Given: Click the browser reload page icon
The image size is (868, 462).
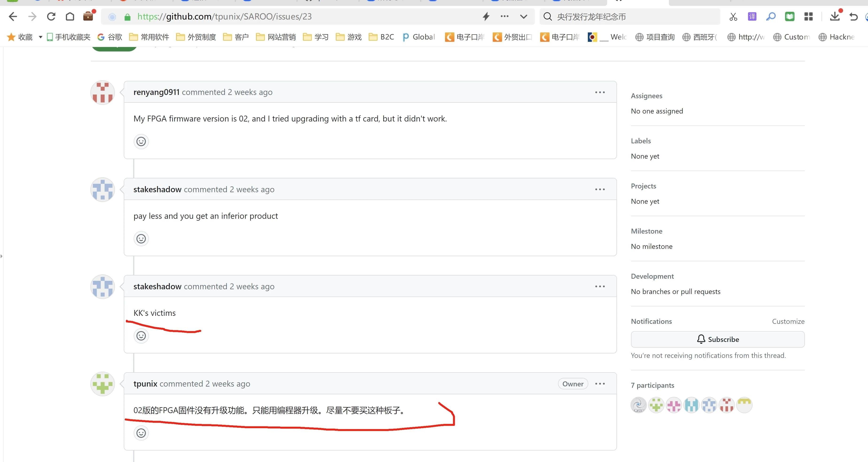Looking at the screenshot, I should tap(51, 16).
